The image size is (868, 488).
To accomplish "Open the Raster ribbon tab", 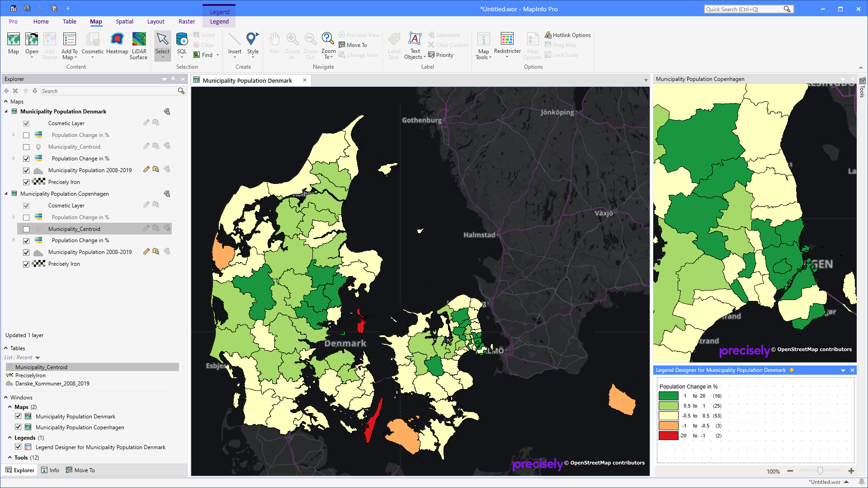I will pos(187,21).
